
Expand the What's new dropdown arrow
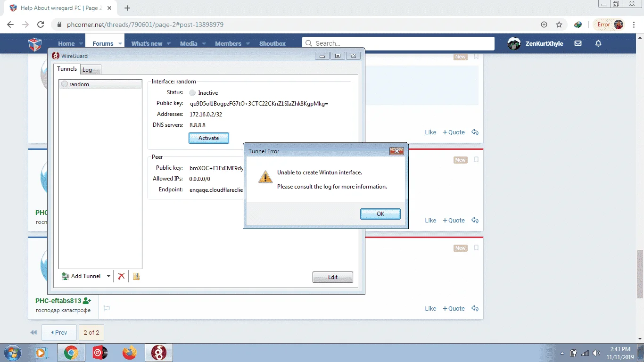(169, 43)
